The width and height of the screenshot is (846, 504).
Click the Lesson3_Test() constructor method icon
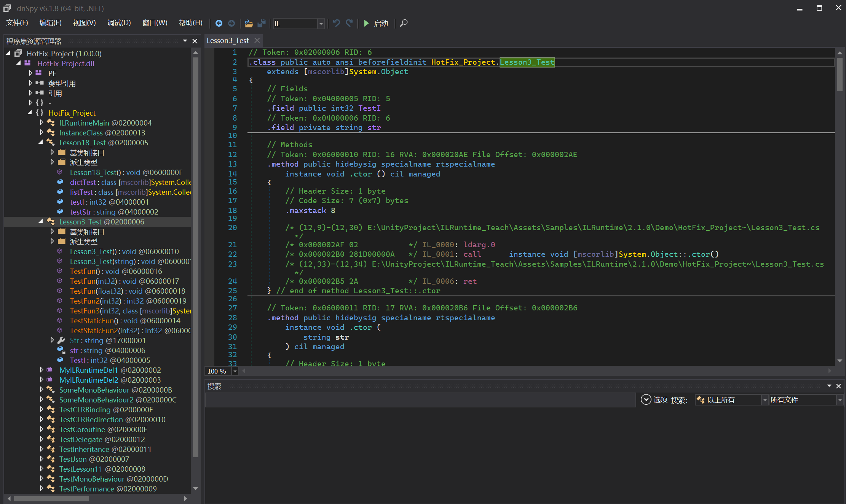(x=60, y=251)
